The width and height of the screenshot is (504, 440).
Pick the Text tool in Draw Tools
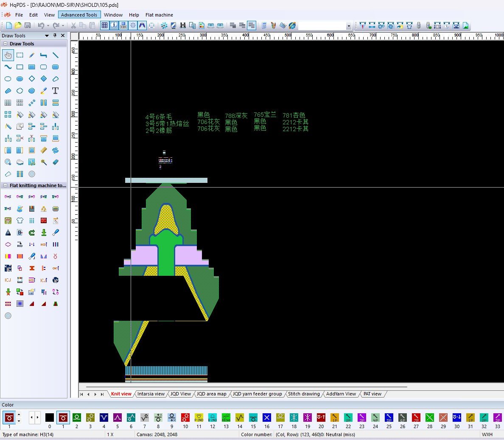tap(55, 91)
